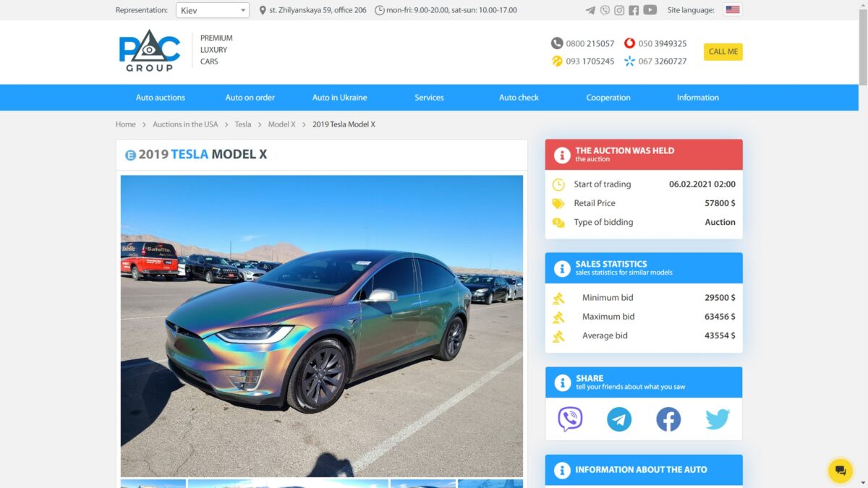Click the PAC Group logo
This screenshot has width=868, height=488.
[x=150, y=51]
